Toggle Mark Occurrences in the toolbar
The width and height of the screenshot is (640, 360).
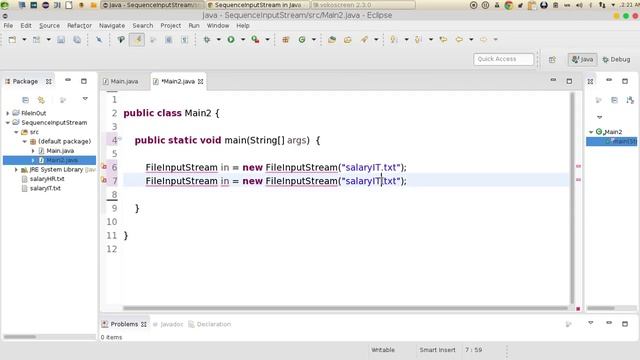coord(137,40)
